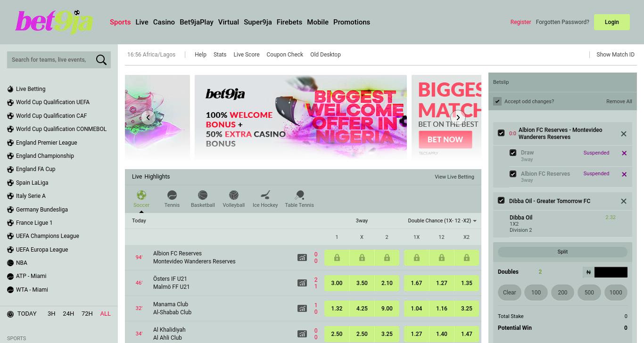Screen dimensions: 644x343
Task: Open WTA - Miami in the sidebar
Action: tap(32, 290)
